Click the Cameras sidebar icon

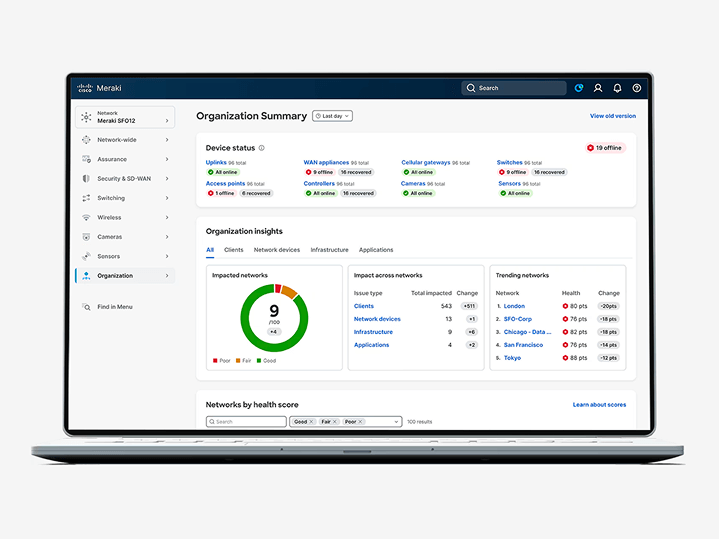pos(86,237)
